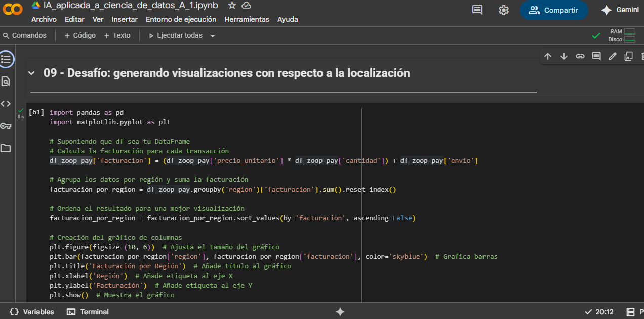Open the table of contents sidebar icon
Viewport: 644px width, 319px height.
pyautogui.click(x=6, y=59)
